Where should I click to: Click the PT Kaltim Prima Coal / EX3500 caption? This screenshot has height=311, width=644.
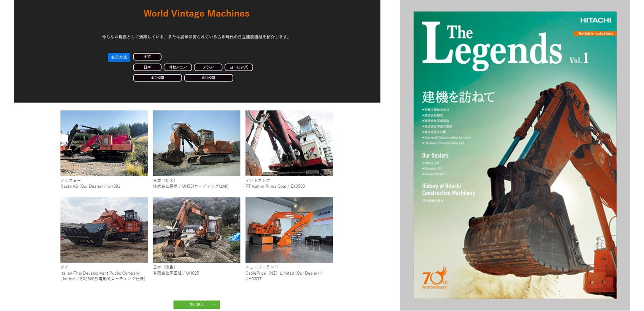tap(275, 187)
